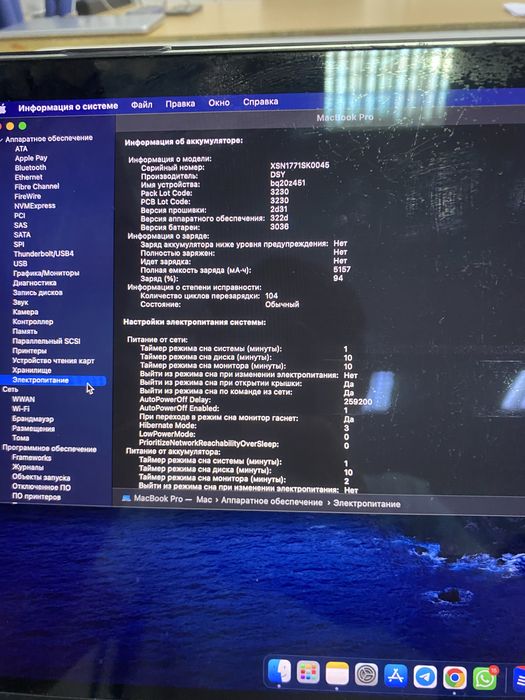Select Wi-Fi in the sidebar
This screenshot has height=700, width=525.
pos(21,409)
